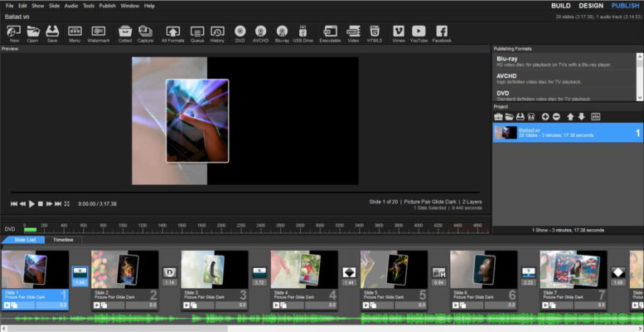Viewport: 644px width, 332px height.
Task: Click Slide 2 play icon
Action: coord(96,305)
